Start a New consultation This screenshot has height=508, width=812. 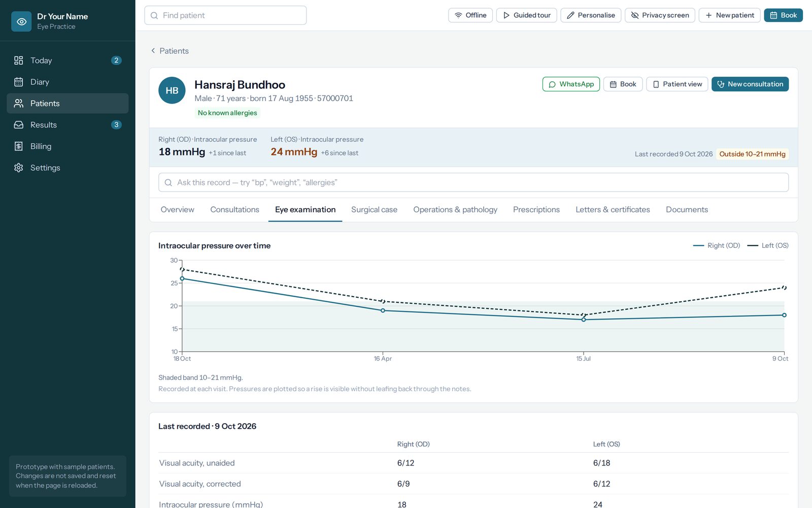750,84
